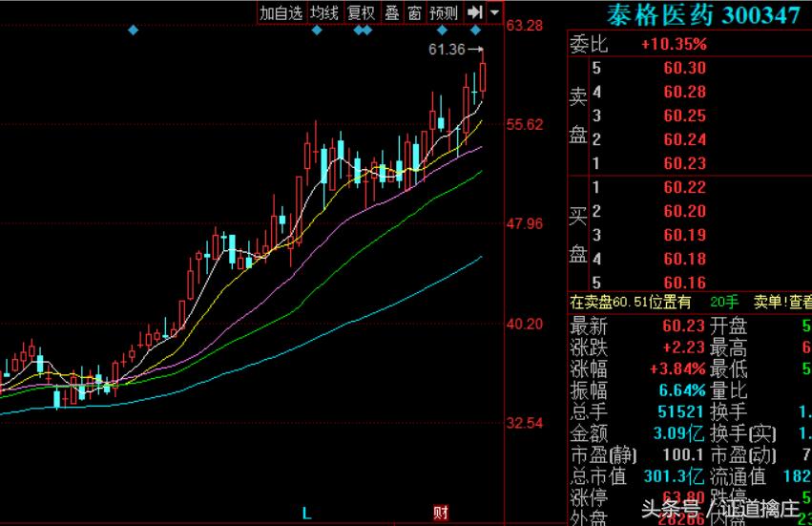Select buy level 2 price 60.20
The width and height of the screenshot is (812, 526).
(684, 211)
